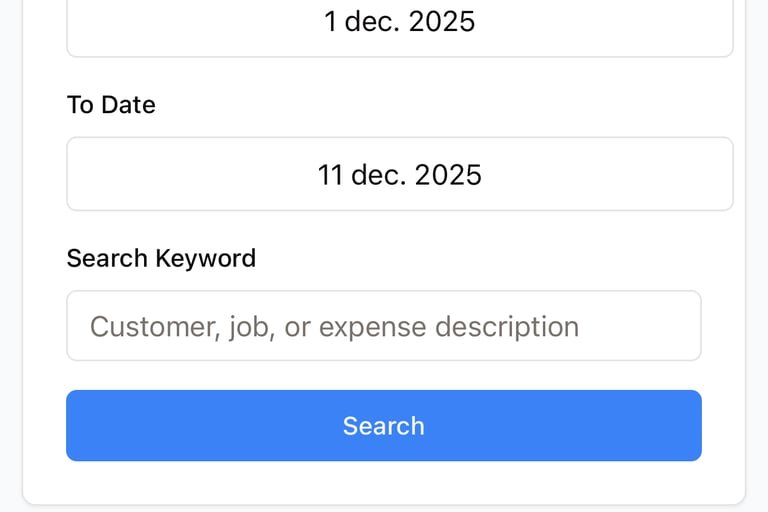Place cursor in the expense description search box
Viewport: 768px width, 512px height.
point(384,326)
